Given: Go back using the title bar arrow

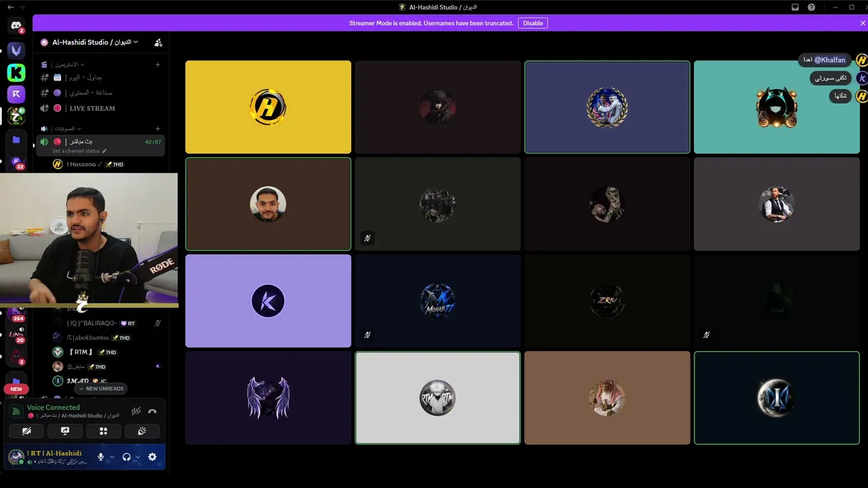Looking at the screenshot, I should (x=10, y=7).
